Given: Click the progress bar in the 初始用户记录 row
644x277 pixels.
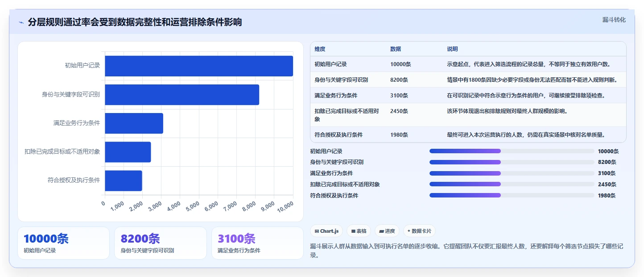Looking at the screenshot, I should coord(512,151).
